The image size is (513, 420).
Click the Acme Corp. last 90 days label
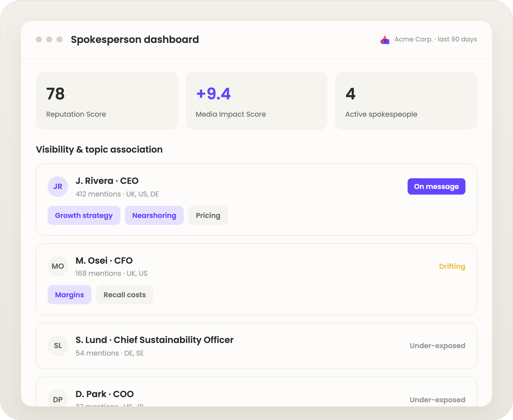[x=436, y=39]
